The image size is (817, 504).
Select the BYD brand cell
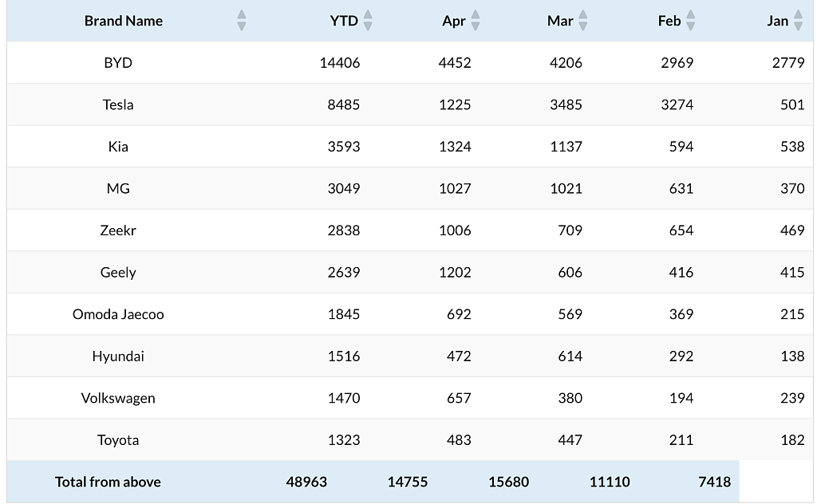118,62
